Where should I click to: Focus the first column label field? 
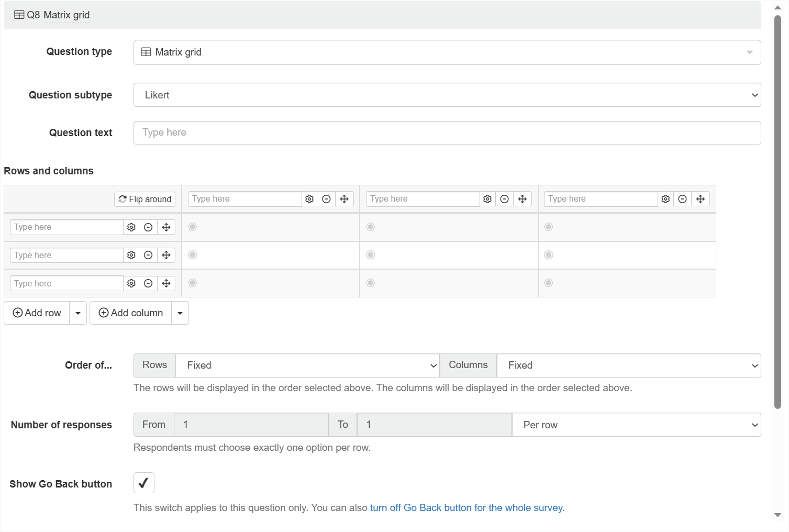point(245,199)
